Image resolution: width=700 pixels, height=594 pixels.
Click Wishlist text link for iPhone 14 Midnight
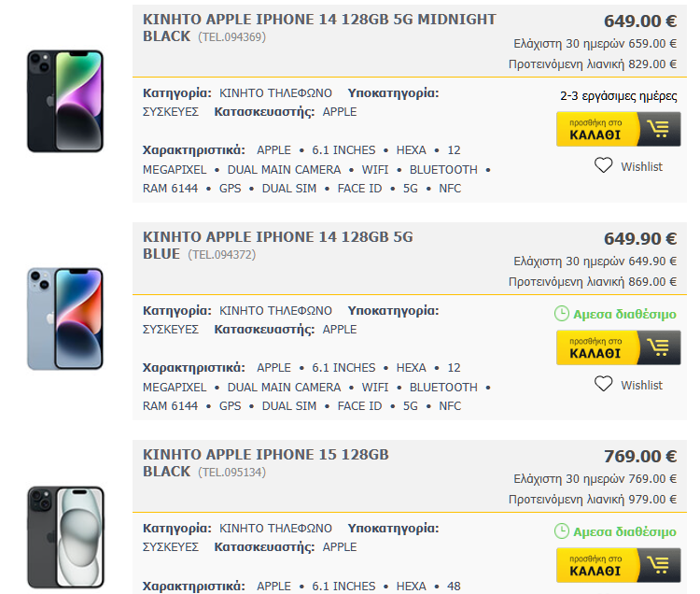pyautogui.click(x=641, y=166)
